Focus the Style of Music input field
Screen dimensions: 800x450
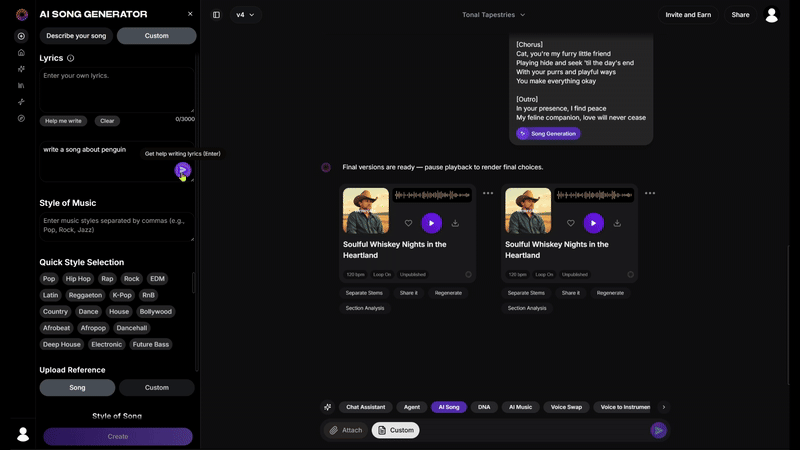click(x=117, y=227)
